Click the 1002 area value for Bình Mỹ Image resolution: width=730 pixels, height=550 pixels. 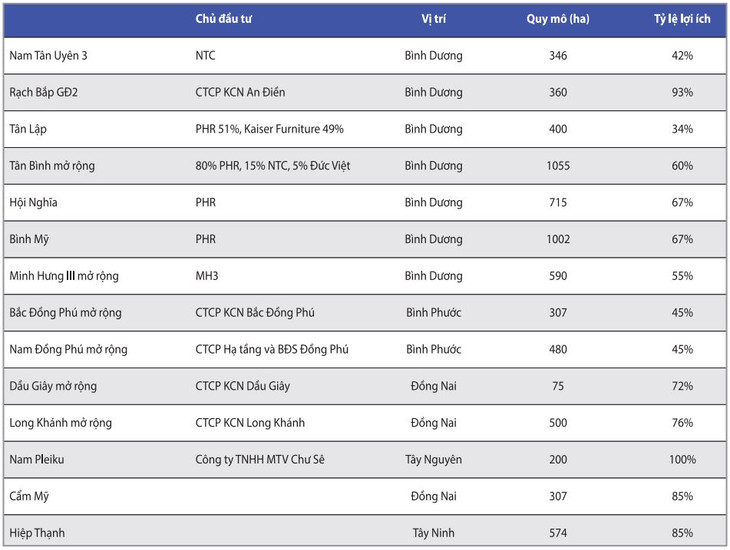tap(558, 239)
